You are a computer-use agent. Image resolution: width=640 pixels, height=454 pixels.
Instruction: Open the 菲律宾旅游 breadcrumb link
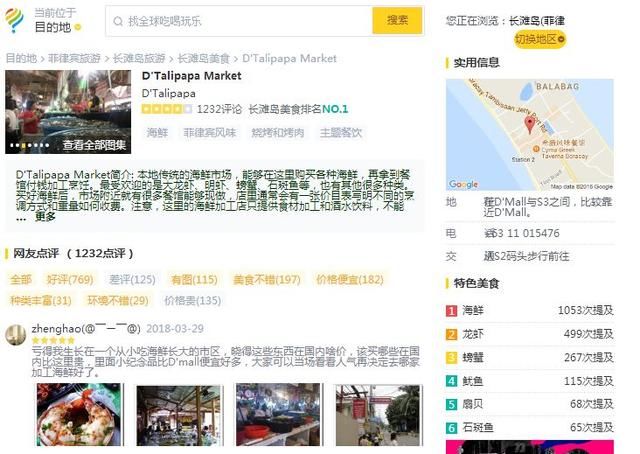click(x=74, y=58)
